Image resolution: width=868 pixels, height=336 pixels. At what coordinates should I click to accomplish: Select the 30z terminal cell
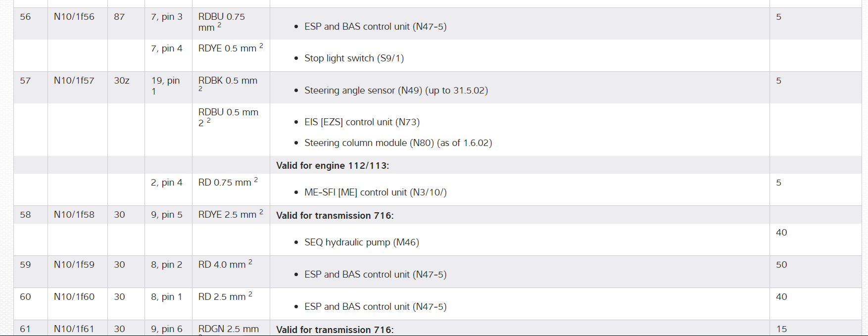122,81
